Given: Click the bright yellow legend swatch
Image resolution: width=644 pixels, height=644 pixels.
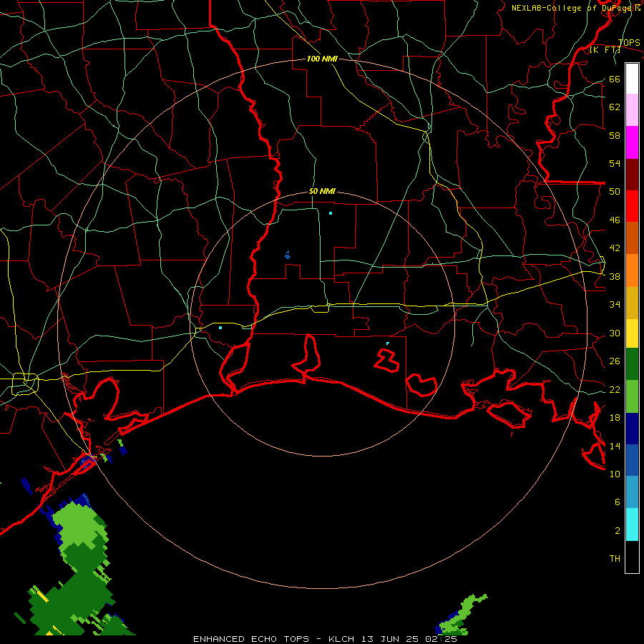Looking at the screenshot, I should pyautogui.click(x=632, y=334).
